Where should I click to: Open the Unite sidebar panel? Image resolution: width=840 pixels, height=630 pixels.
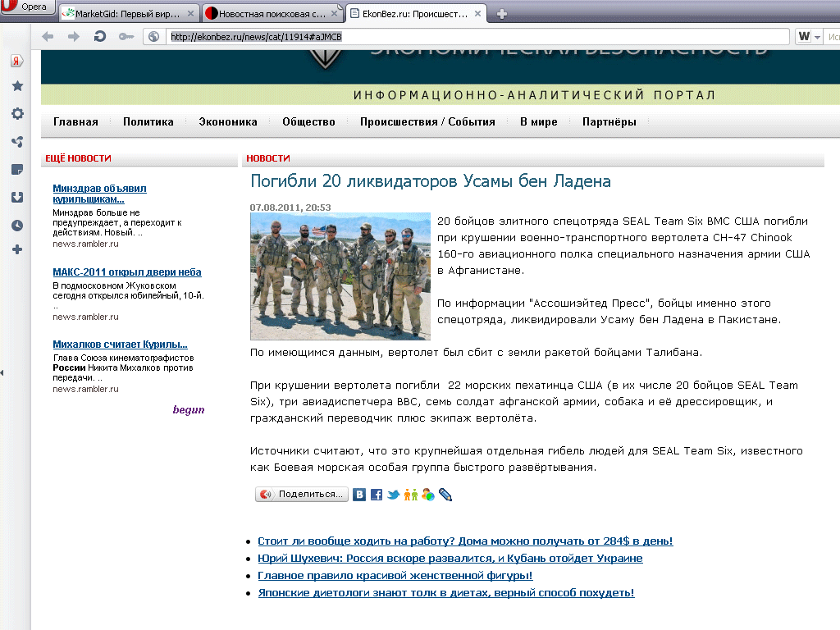[17, 141]
